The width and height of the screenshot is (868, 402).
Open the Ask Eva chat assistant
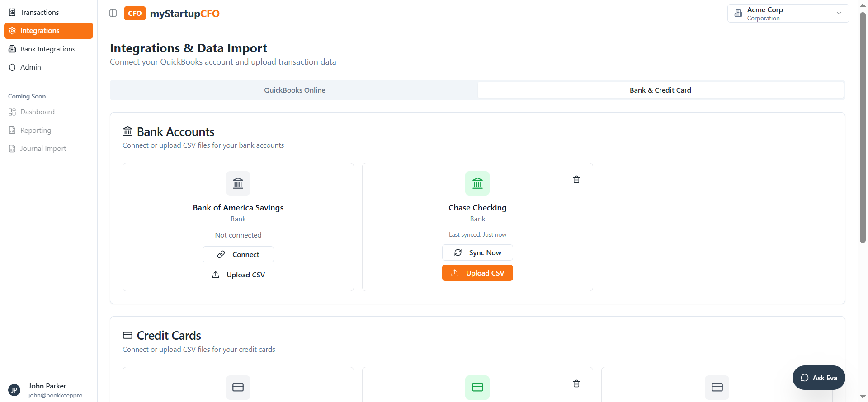(819, 378)
